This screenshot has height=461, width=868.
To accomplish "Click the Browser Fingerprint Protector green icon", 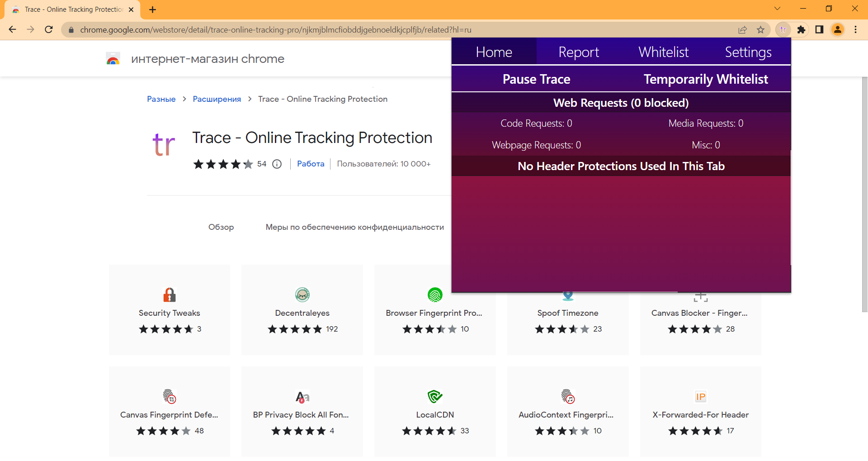I will [435, 295].
